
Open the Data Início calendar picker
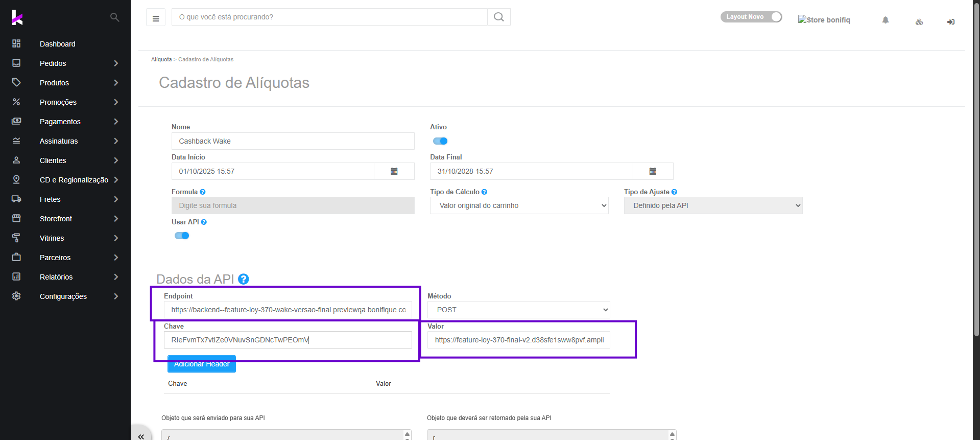(394, 171)
